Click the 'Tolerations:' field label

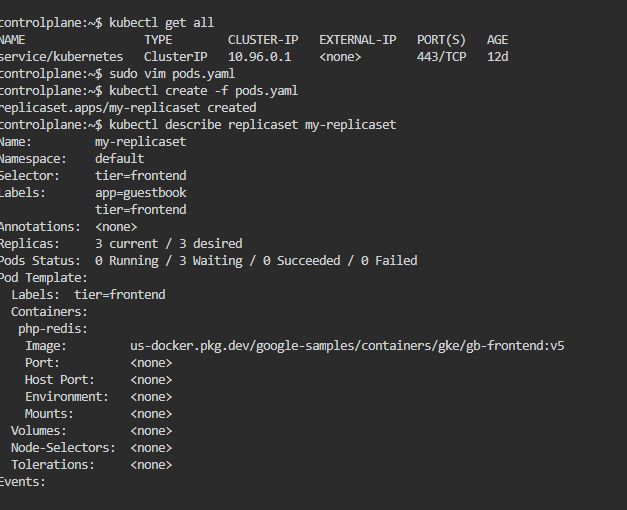52,464
